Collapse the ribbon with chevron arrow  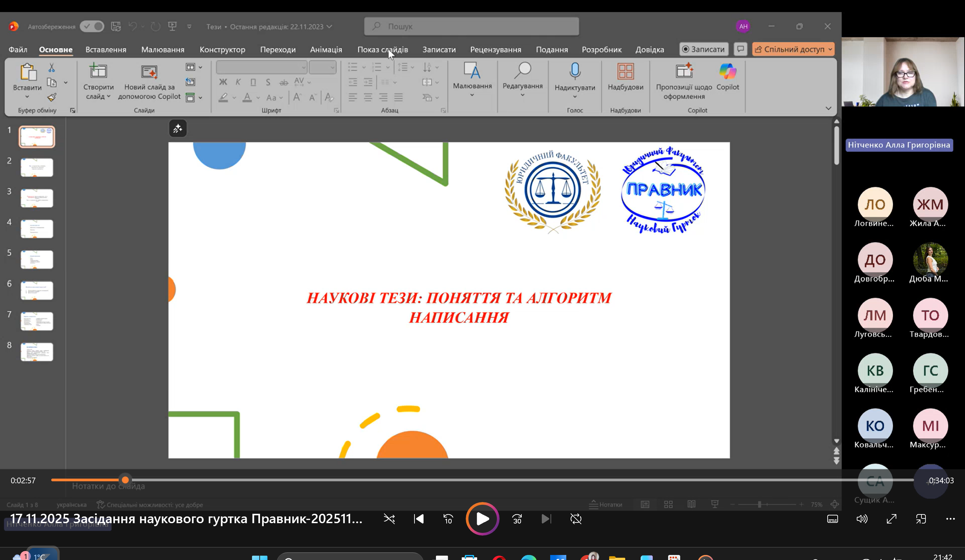coord(828,108)
